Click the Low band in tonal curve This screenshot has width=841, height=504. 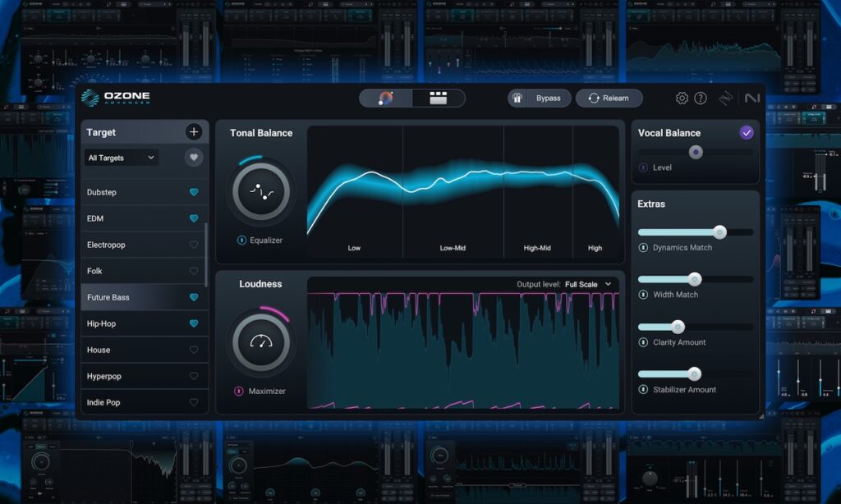tap(355, 192)
